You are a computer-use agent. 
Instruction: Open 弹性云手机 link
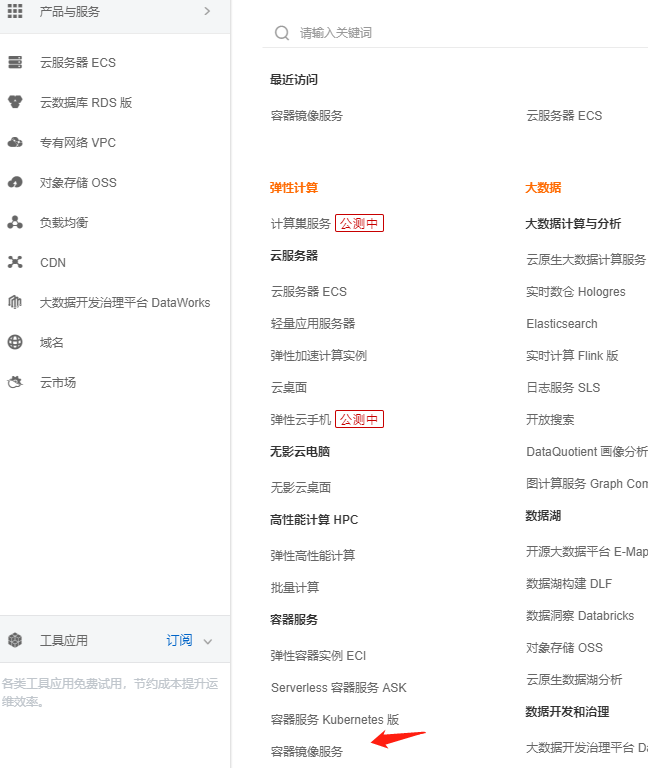(301, 419)
